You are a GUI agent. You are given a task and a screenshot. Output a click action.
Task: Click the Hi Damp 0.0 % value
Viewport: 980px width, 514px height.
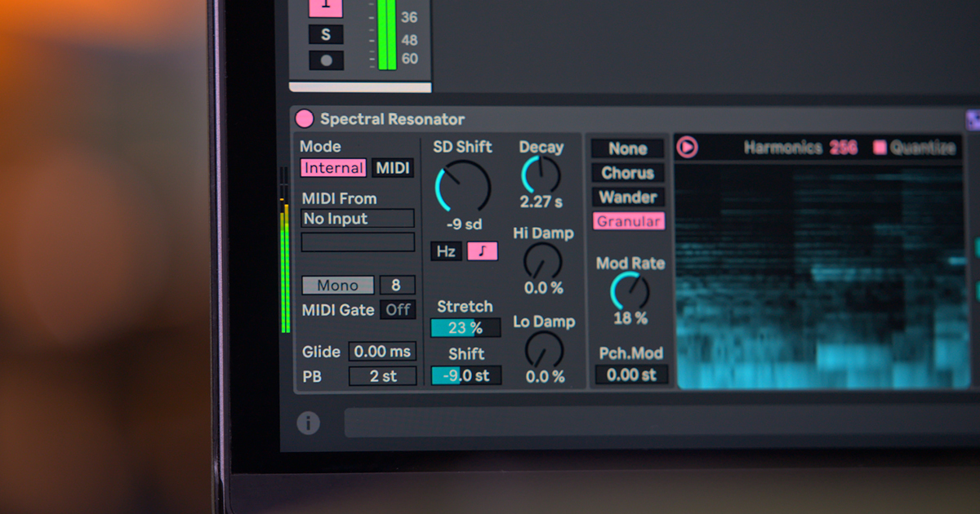[x=544, y=288]
